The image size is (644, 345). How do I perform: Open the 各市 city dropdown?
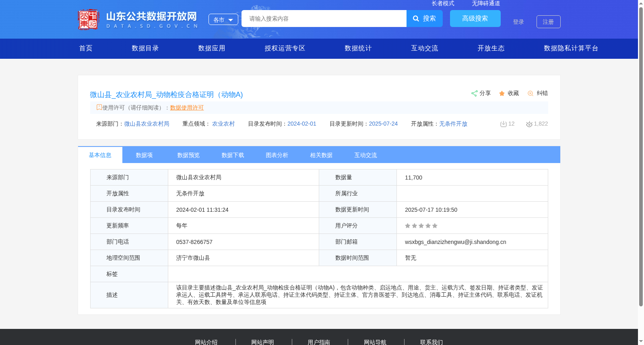click(223, 19)
